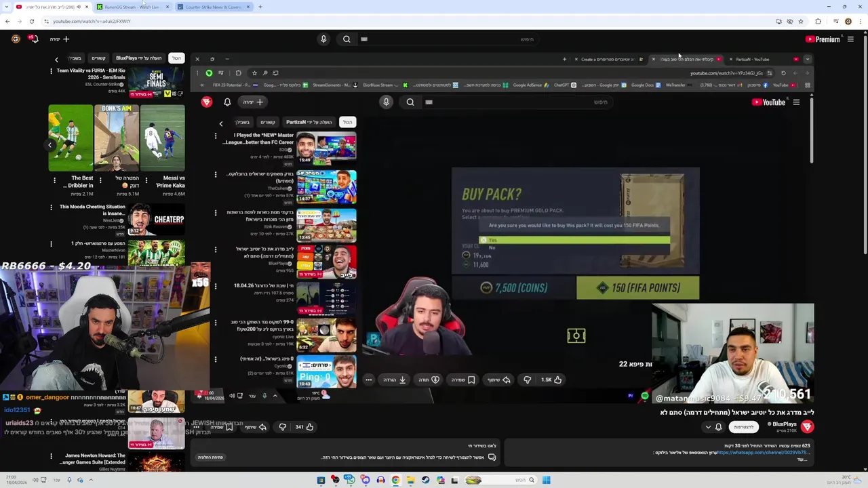Open options for Mooda Cheating Situation video

(51, 207)
